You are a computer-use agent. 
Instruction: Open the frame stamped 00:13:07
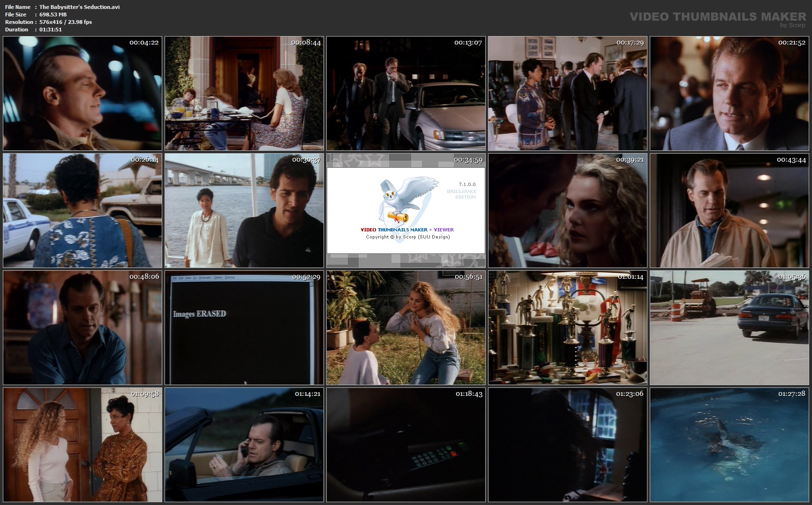pyautogui.click(x=406, y=93)
